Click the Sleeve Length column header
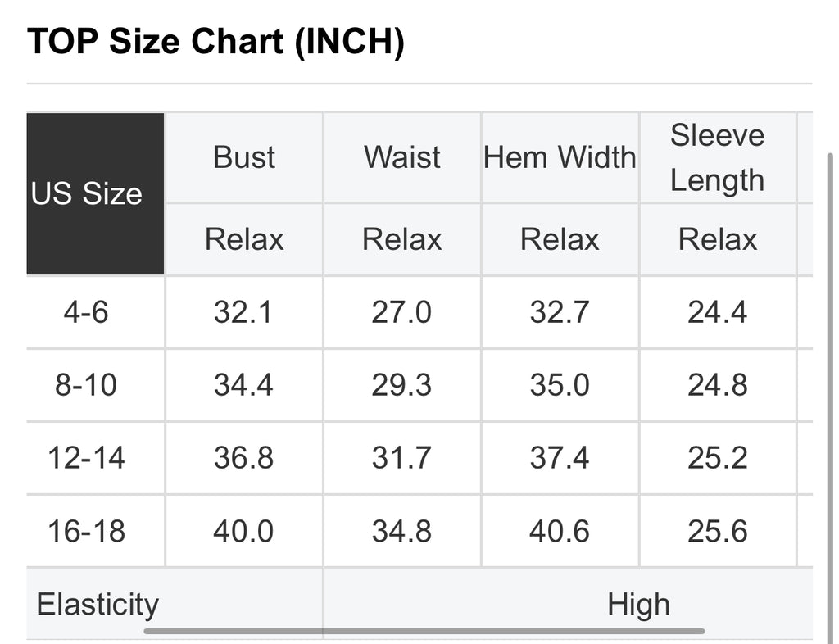 717,157
